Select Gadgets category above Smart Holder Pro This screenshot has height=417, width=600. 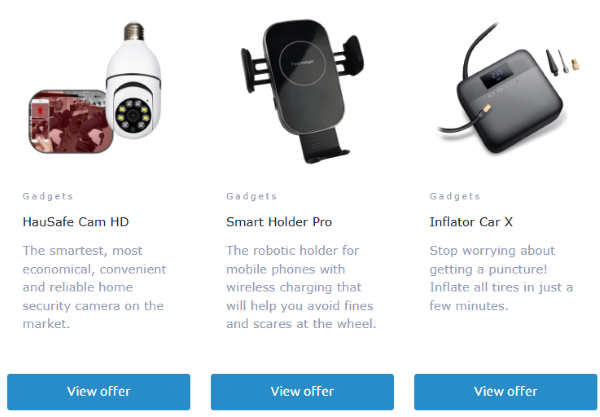[x=251, y=196]
